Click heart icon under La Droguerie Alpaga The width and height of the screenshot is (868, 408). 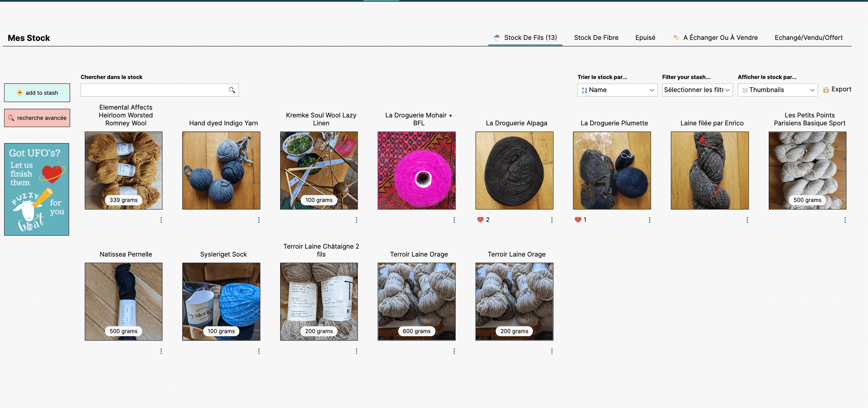(480, 220)
